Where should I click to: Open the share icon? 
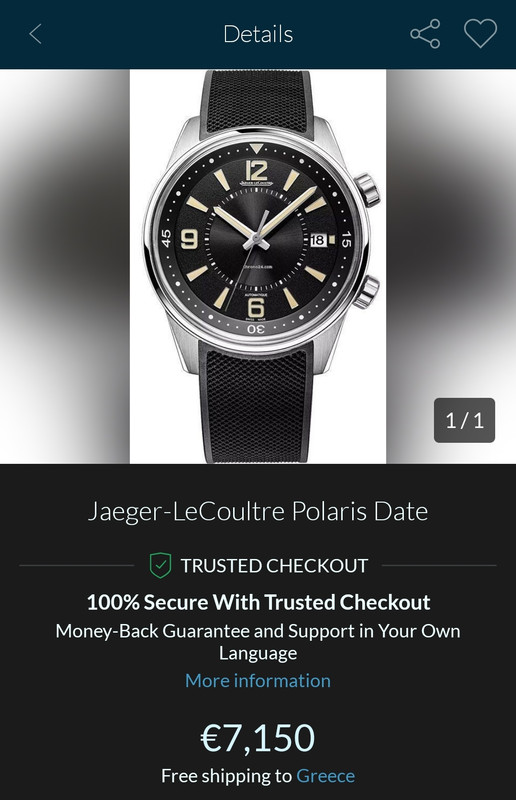click(425, 34)
